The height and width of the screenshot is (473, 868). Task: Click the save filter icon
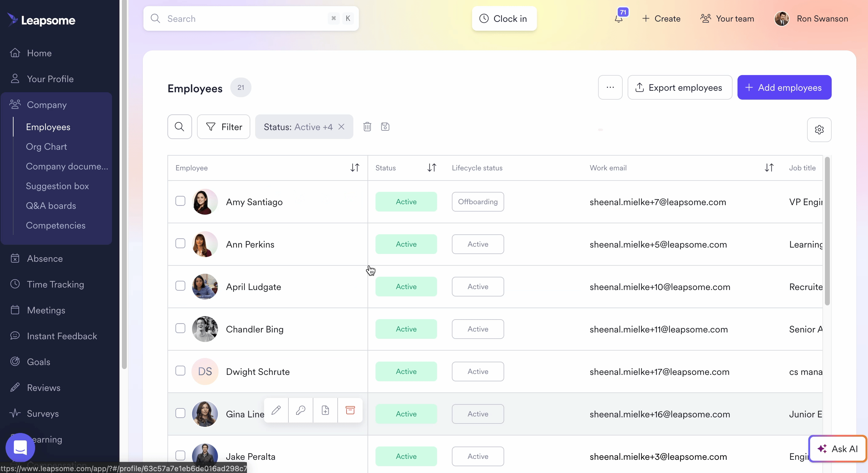coord(385,127)
